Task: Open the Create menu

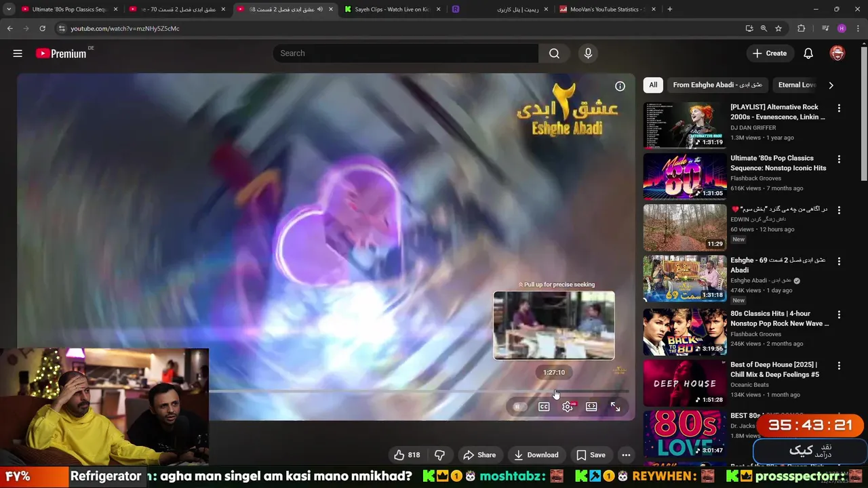Action: click(770, 54)
